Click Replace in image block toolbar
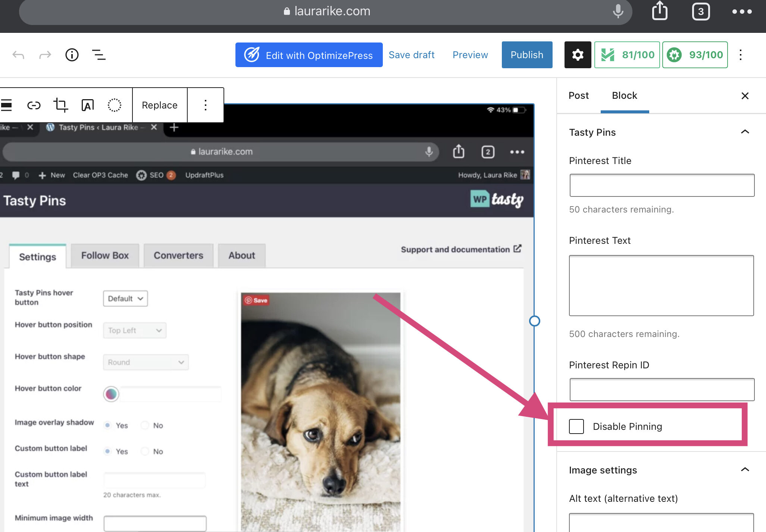The width and height of the screenshot is (766, 532). pos(160,105)
